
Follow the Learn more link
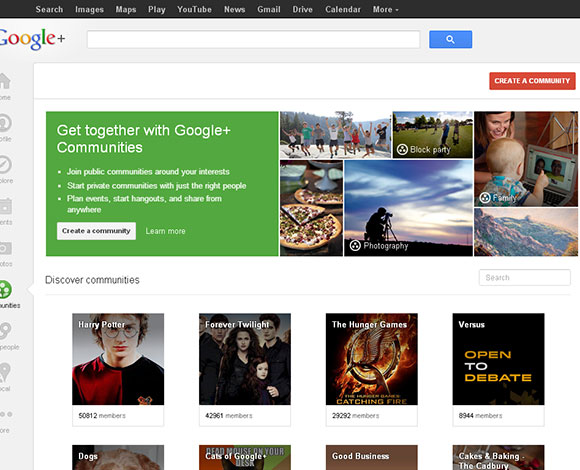(x=165, y=231)
